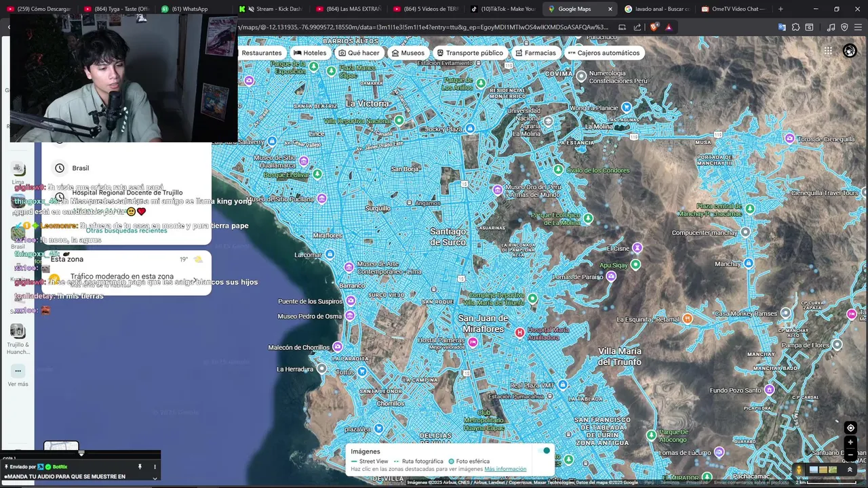Click the Kick chat pin icon

(140, 466)
